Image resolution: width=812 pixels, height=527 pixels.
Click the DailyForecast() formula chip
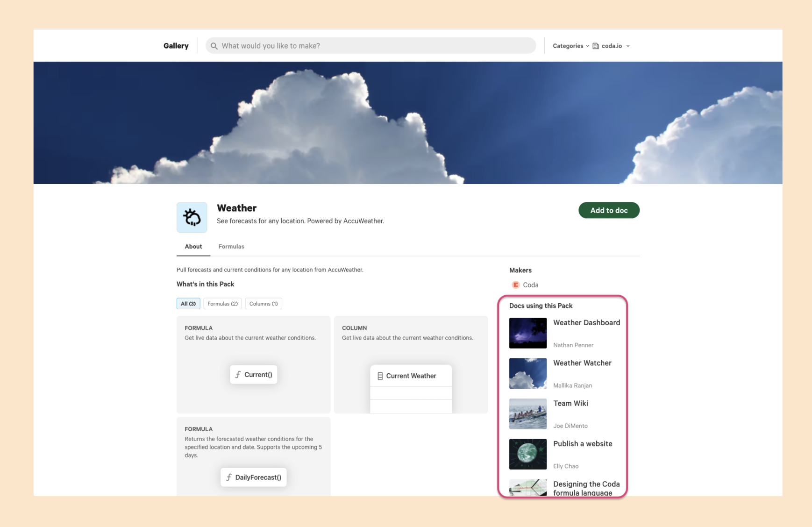[x=254, y=477]
